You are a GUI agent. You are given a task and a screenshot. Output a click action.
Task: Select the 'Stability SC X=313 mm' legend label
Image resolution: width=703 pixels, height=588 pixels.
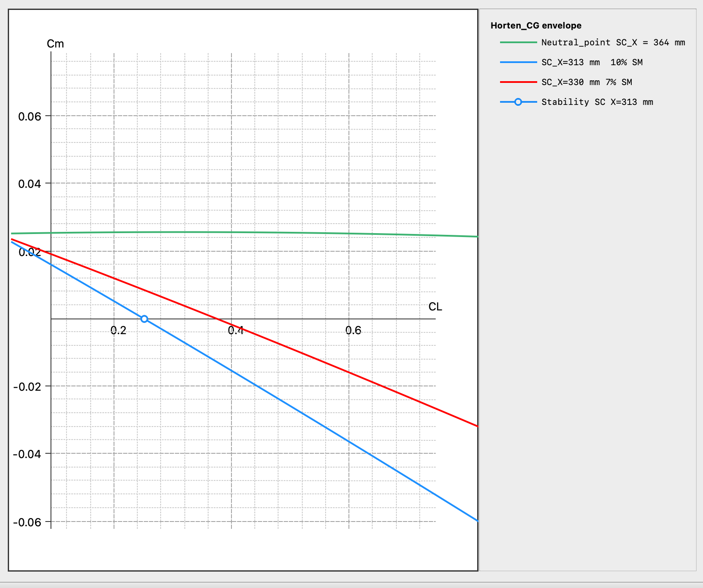pyautogui.click(x=597, y=102)
